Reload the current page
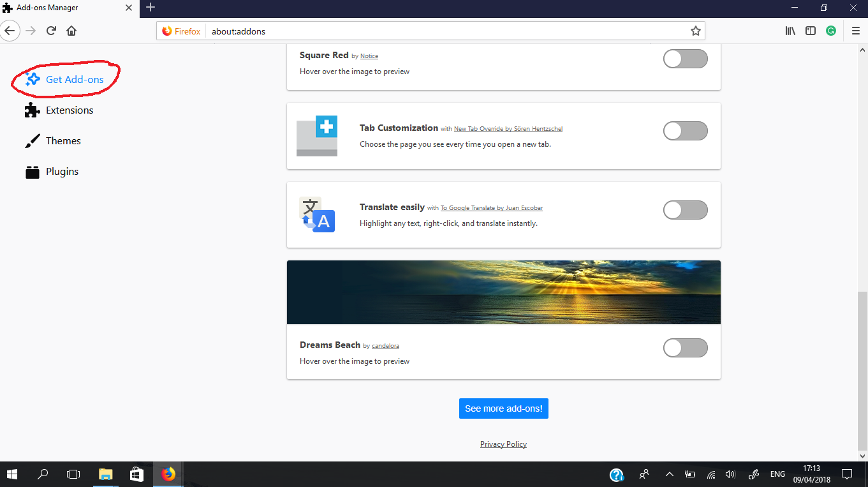Screen dimensions: 868x487 (x=51, y=31)
